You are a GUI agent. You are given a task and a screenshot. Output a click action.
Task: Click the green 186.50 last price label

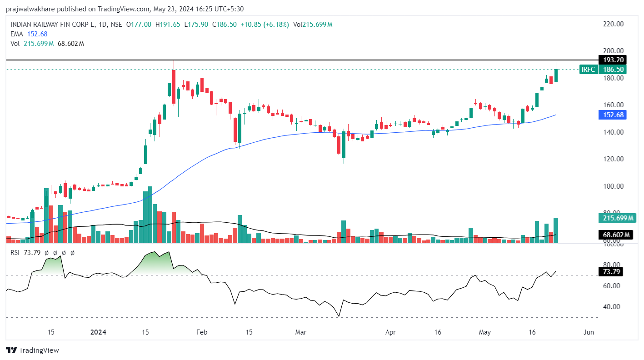[613, 70]
